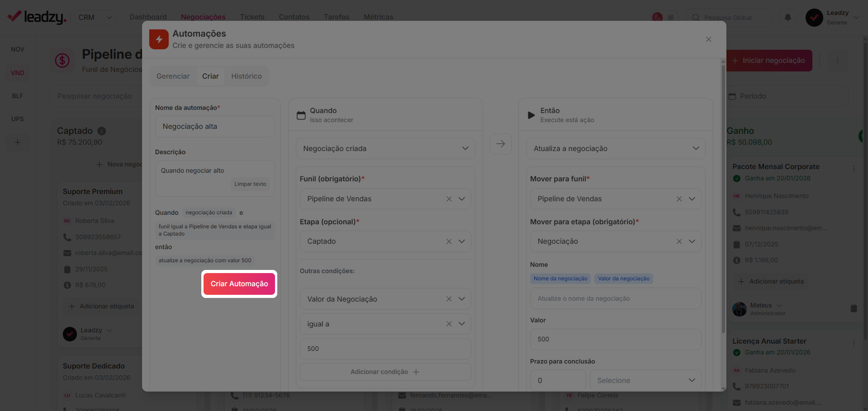Image resolution: width=868 pixels, height=411 pixels.
Task: Click the Pipeline dollar icon
Action: tap(62, 60)
